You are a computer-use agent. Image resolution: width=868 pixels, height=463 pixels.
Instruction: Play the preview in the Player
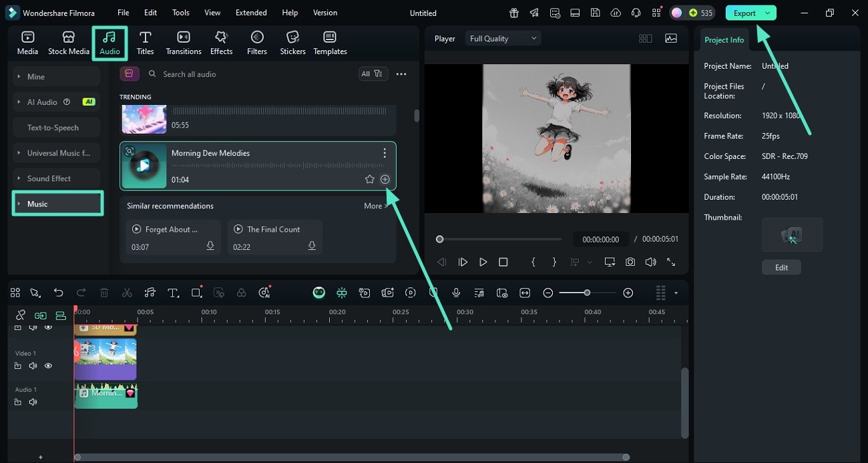pos(483,263)
